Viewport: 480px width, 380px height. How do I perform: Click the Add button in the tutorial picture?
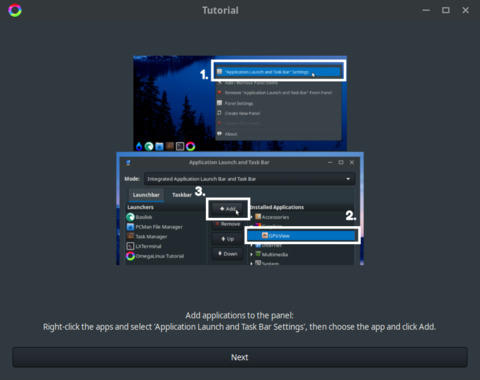228,209
